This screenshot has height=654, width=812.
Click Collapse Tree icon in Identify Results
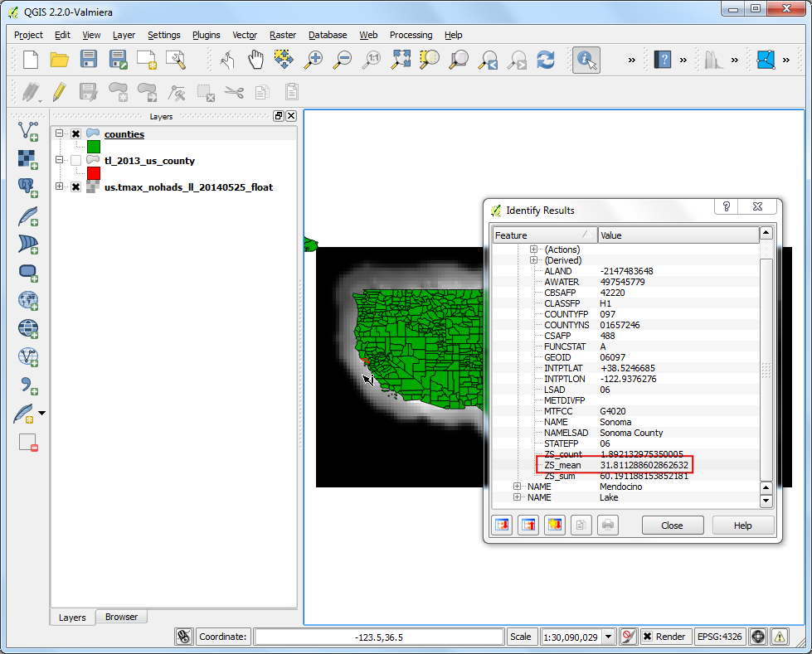tap(528, 525)
